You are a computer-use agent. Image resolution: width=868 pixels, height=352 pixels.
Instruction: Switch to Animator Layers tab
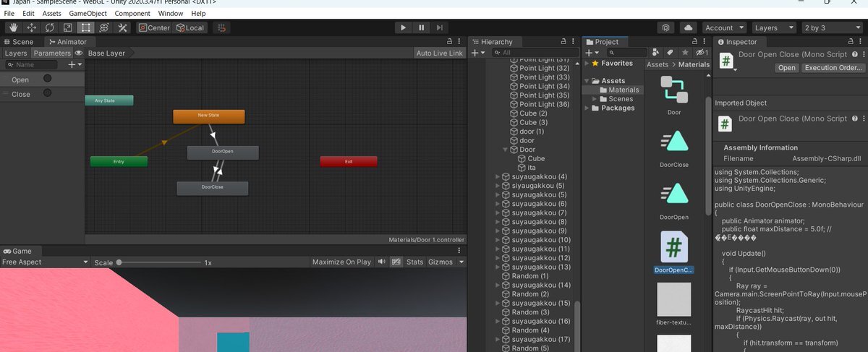pyautogui.click(x=15, y=53)
